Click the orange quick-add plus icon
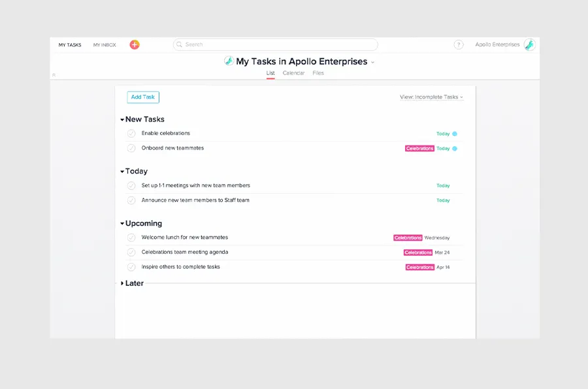This screenshot has width=588, height=389. (134, 44)
